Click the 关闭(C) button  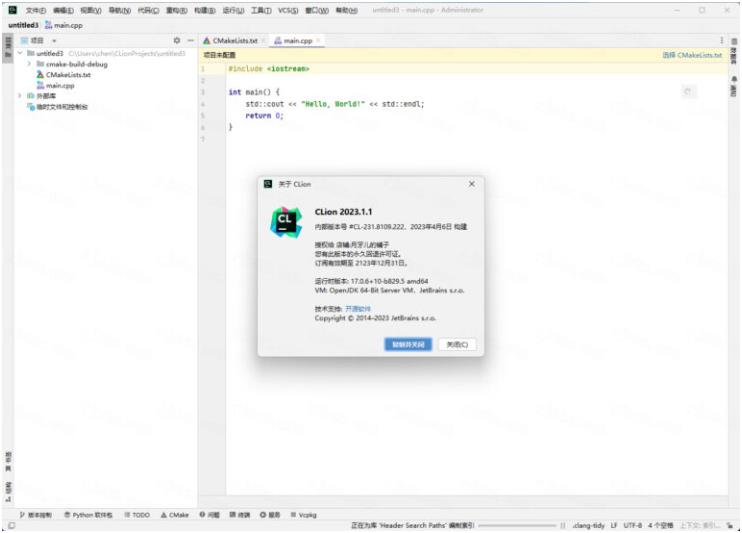pos(457,344)
